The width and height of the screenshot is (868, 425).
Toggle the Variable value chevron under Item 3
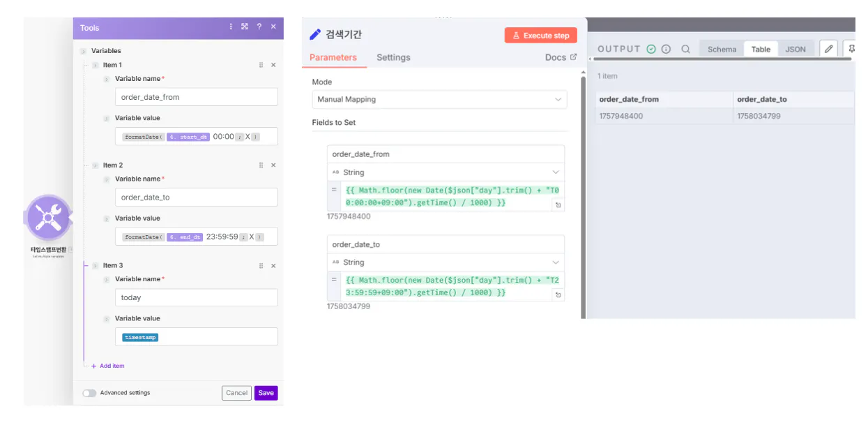click(x=107, y=318)
